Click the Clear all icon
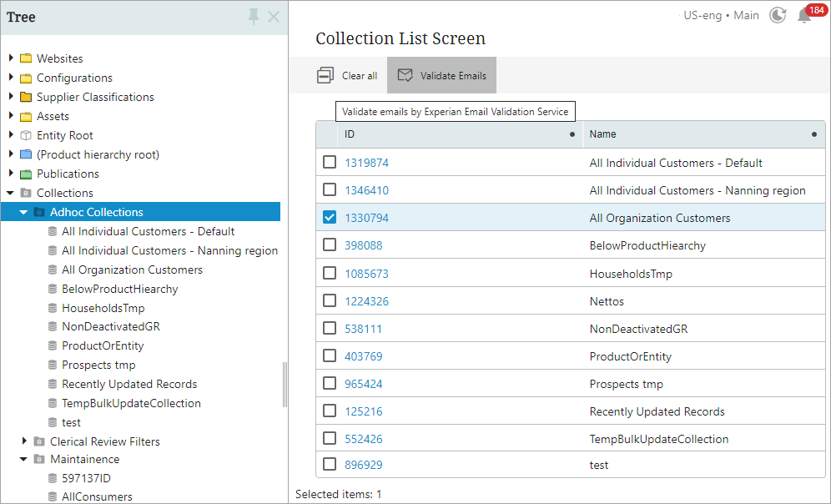831x504 pixels. coord(325,76)
